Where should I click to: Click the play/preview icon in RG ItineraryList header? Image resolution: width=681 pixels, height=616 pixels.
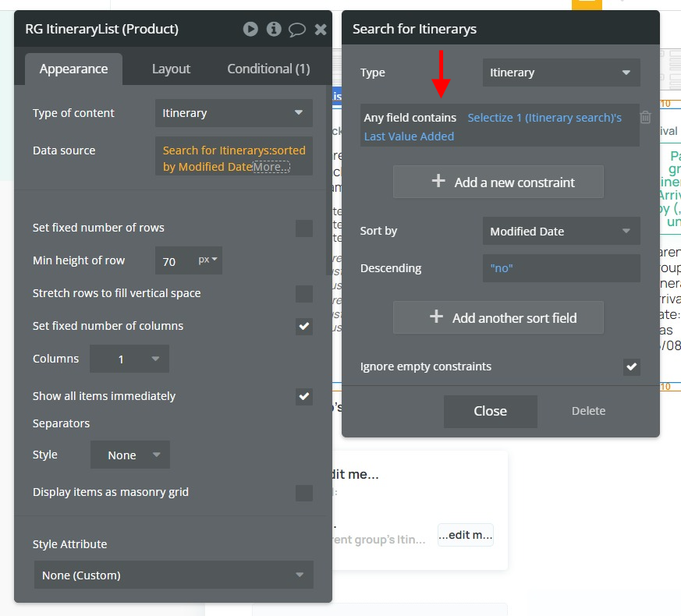[x=250, y=29]
